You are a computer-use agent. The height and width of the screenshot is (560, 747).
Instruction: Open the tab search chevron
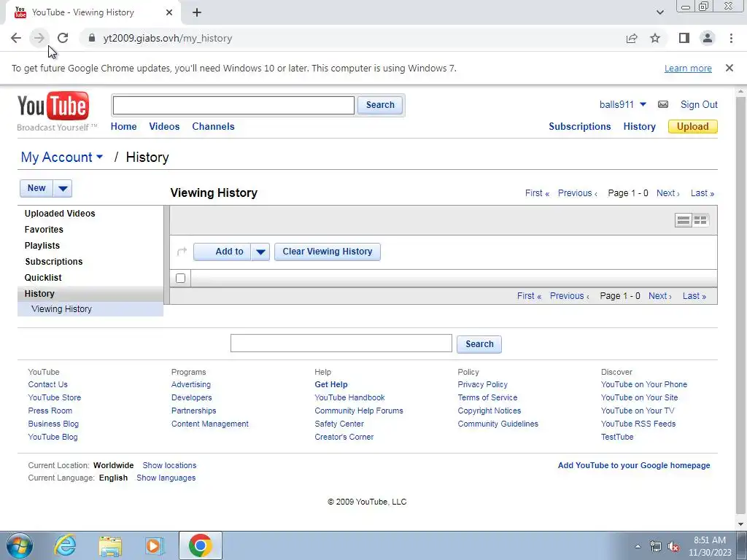tap(659, 12)
